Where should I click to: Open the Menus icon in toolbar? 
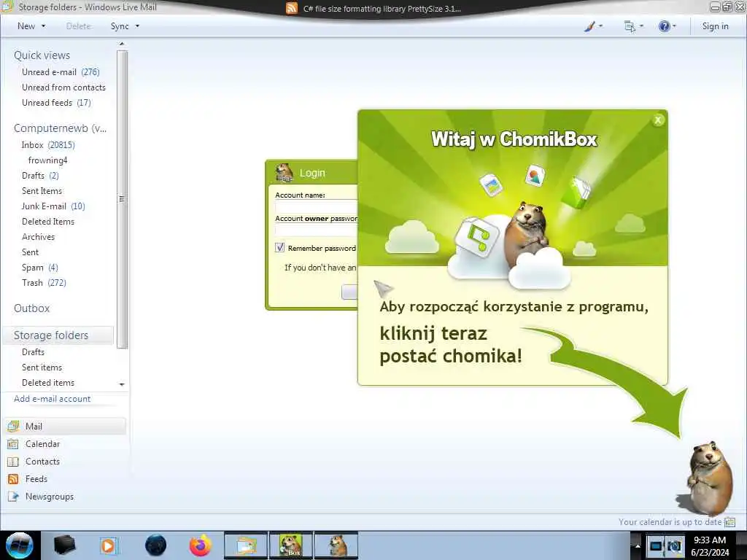[630, 26]
